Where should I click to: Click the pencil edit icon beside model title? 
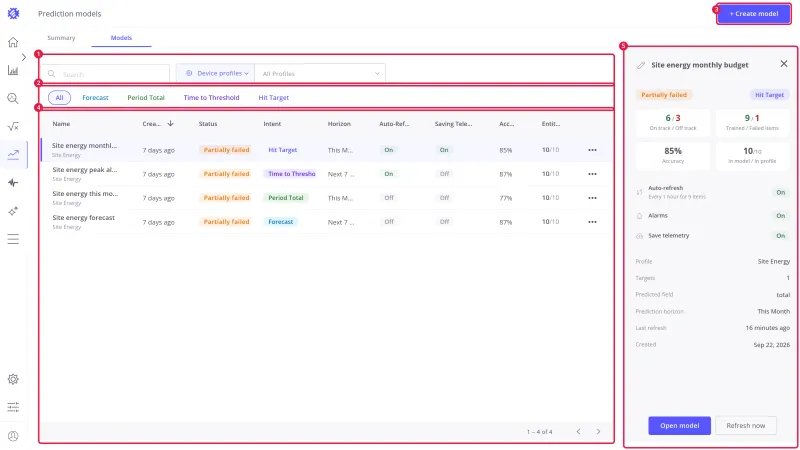[641, 65]
